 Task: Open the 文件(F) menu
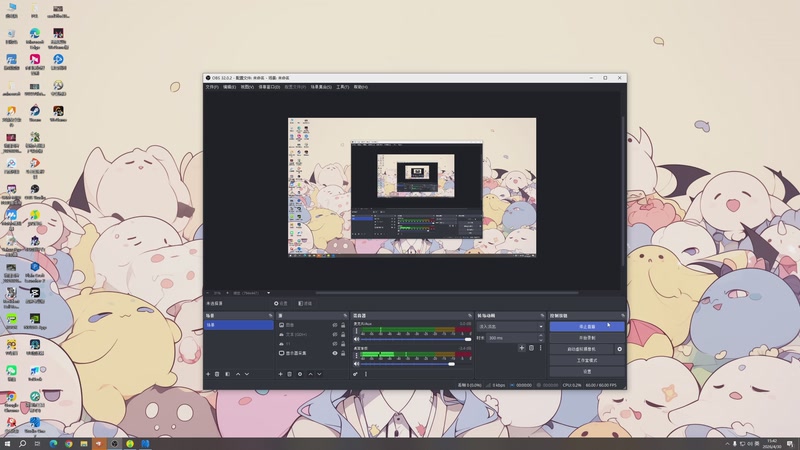[x=212, y=87]
